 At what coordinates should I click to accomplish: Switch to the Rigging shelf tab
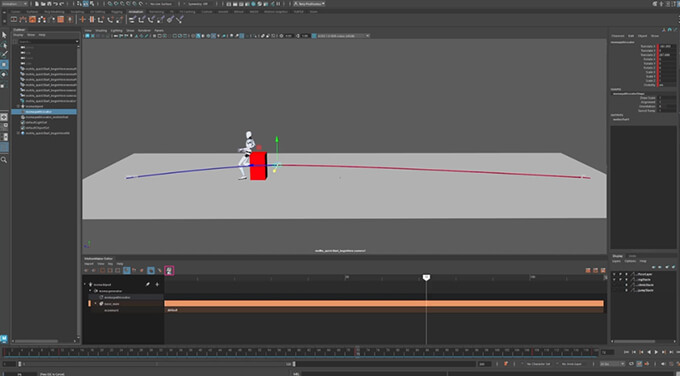click(117, 12)
